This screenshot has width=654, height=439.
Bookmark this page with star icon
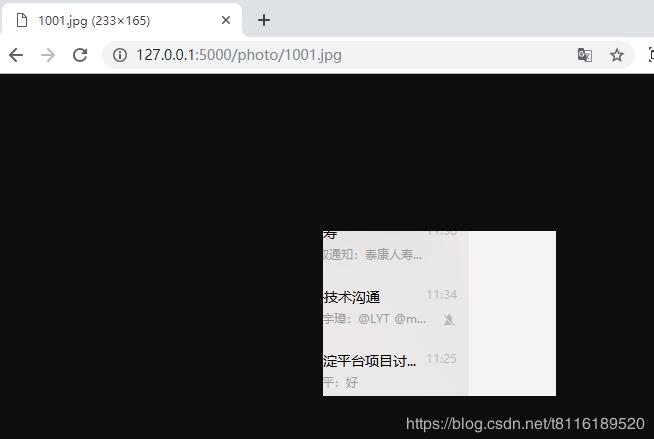[x=616, y=55]
